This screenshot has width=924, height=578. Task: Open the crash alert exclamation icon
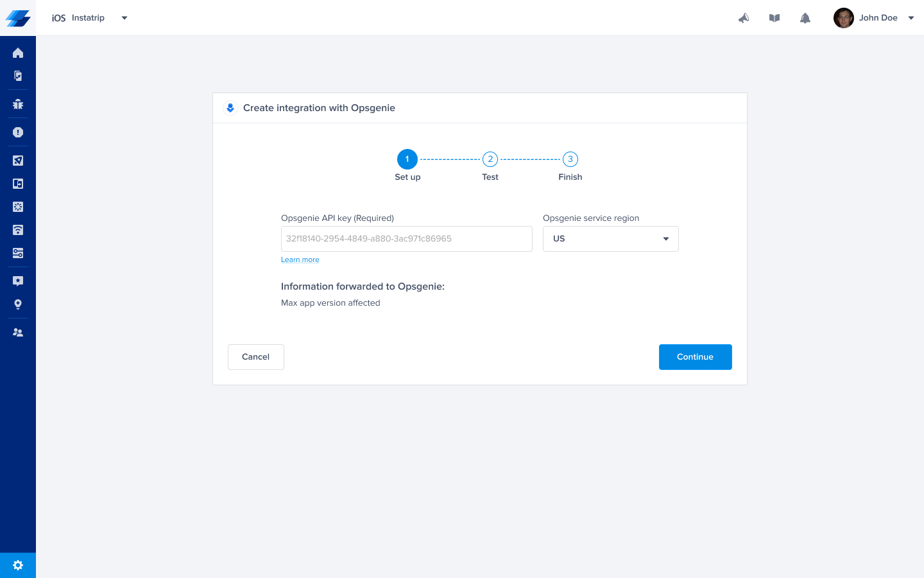coord(18,132)
